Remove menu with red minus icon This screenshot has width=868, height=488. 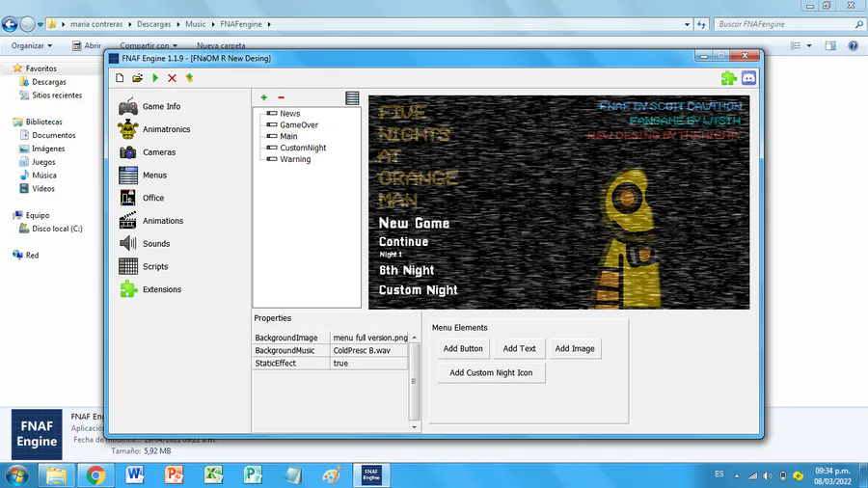click(x=282, y=97)
